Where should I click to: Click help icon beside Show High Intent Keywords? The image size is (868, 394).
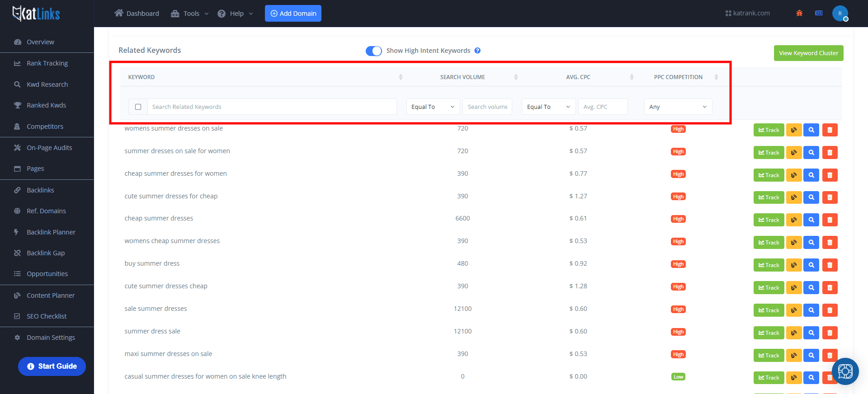pyautogui.click(x=477, y=51)
